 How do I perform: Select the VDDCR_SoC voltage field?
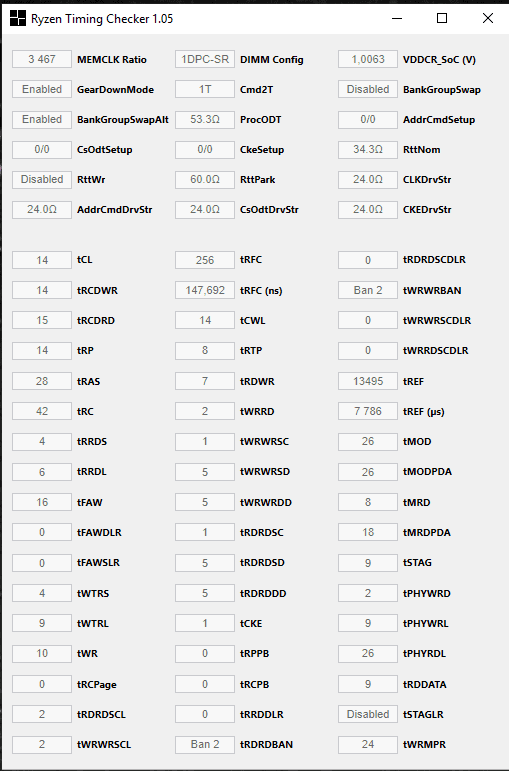368,59
